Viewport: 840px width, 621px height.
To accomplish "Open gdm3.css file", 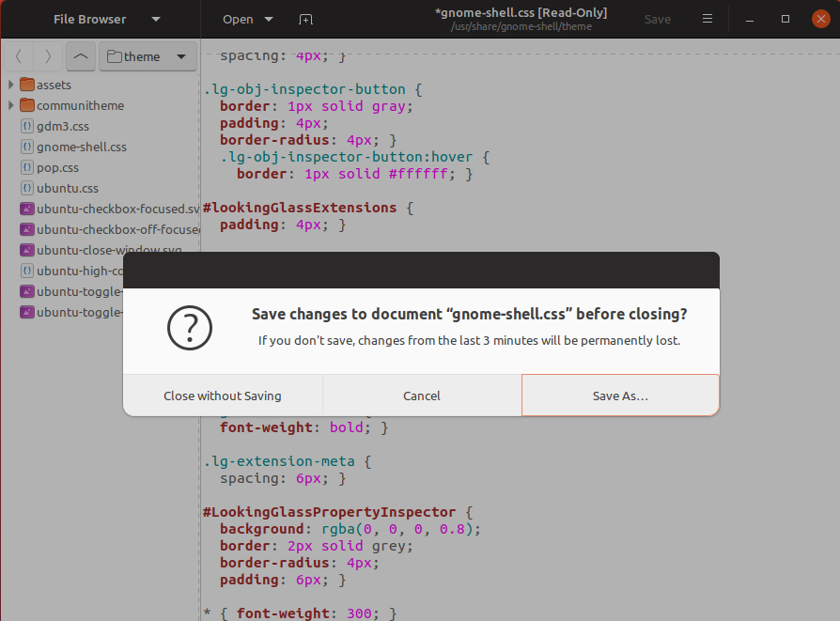I will click(63, 127).
